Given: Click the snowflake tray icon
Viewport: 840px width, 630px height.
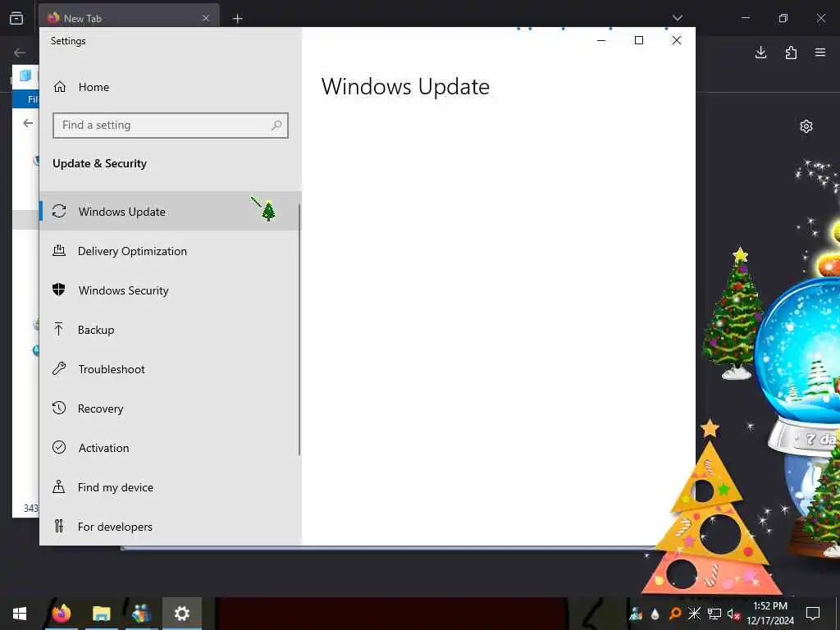Looking at the screenshot, I should [694, 614].
